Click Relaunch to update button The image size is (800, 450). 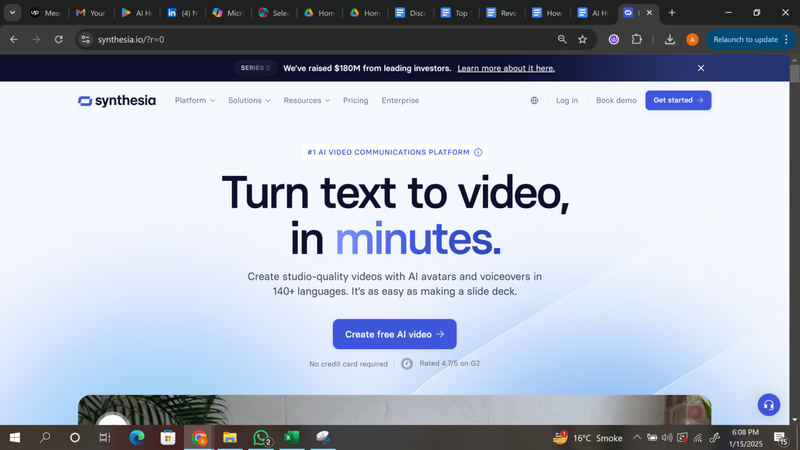[751, 39]
